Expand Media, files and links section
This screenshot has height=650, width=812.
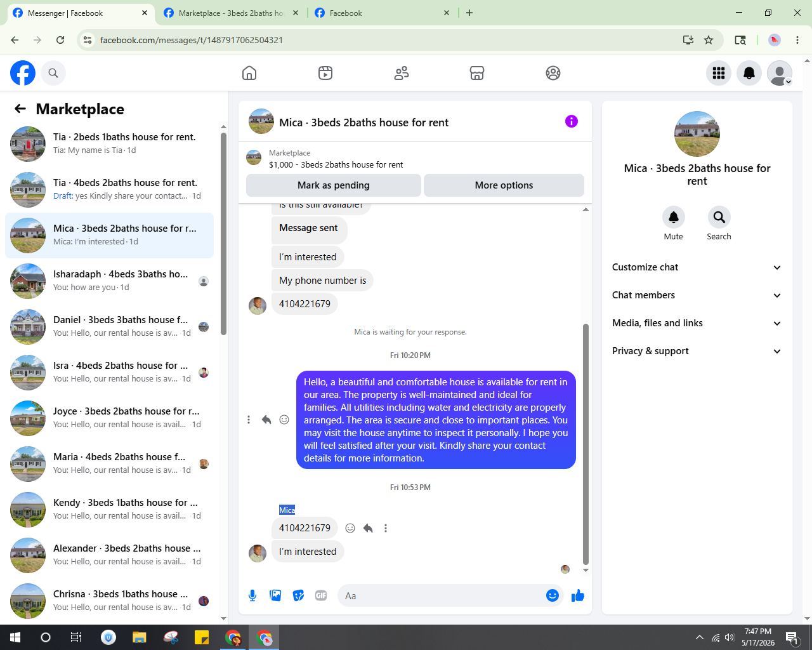(x=697, y=323)
